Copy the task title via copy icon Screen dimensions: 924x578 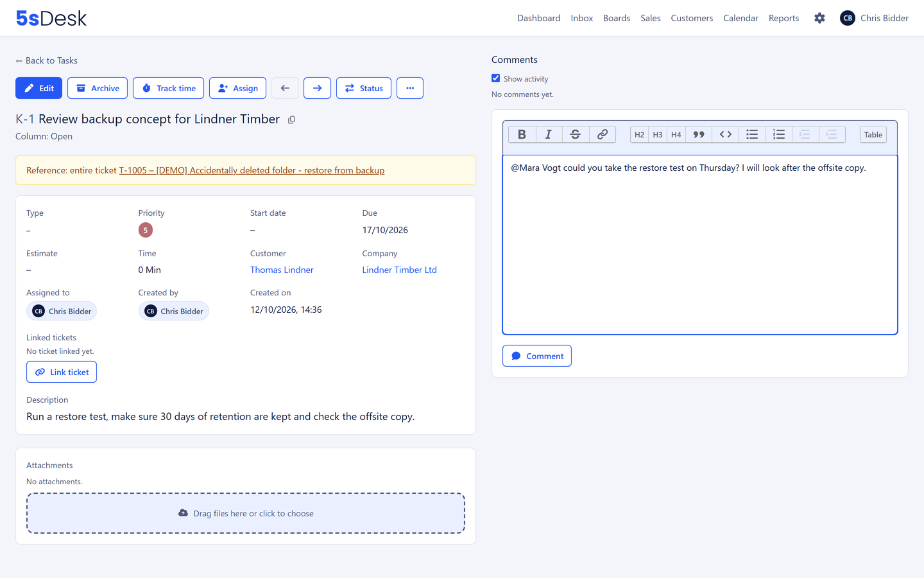[291, 120]
